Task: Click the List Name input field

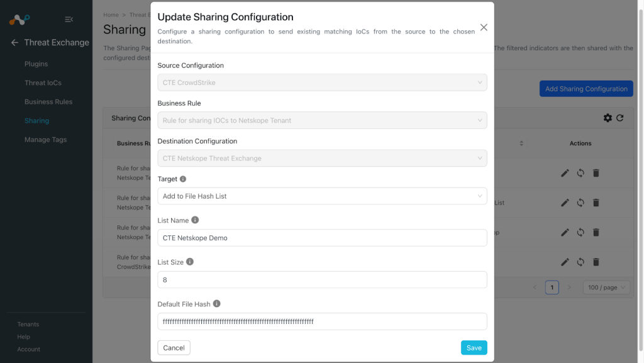Action: (322, 238)
